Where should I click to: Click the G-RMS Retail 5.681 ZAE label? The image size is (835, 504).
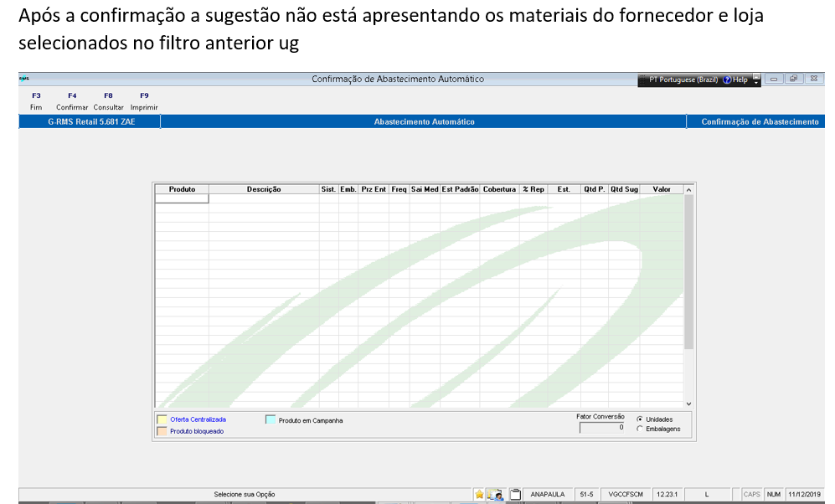[91, 122]
